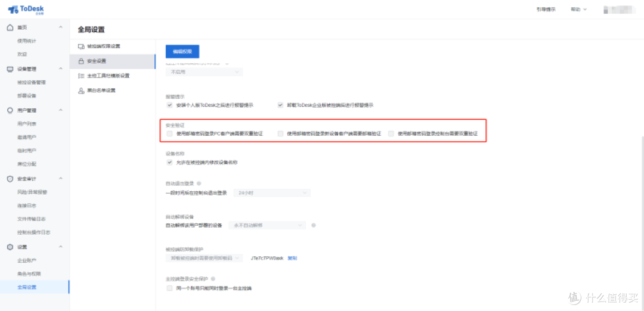Open the 永不自动解绑 dropdown

[x=267, y=225]
